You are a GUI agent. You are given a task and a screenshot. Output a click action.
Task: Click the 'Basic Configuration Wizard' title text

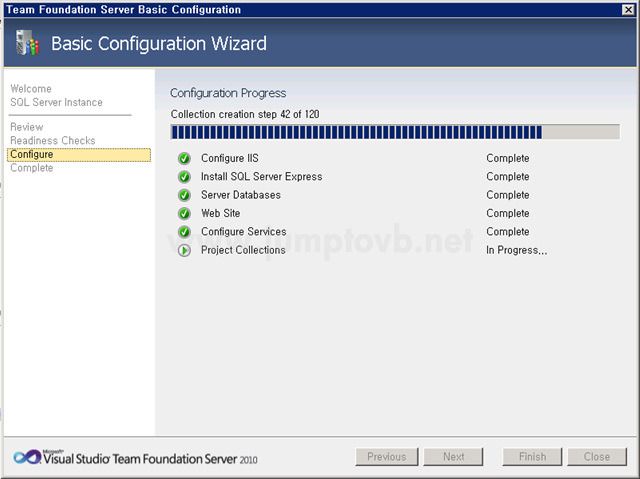pyautogui.click(x=159, y=44)
